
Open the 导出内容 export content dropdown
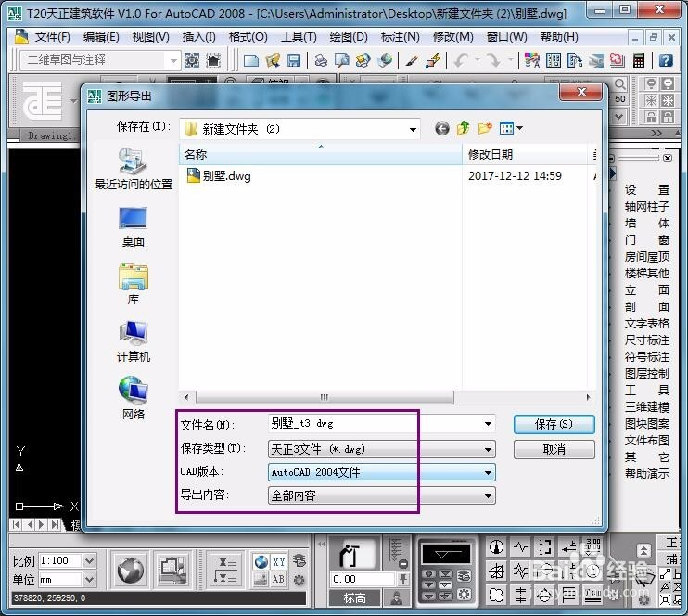coord(488,495)
